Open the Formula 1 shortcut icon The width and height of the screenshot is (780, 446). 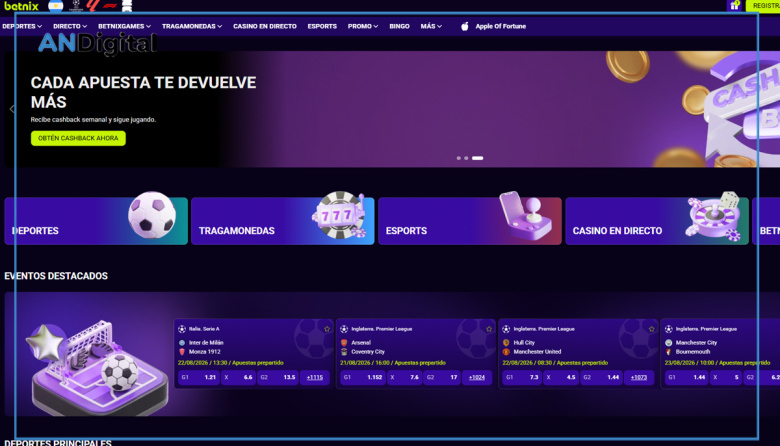tap(110, 6)
